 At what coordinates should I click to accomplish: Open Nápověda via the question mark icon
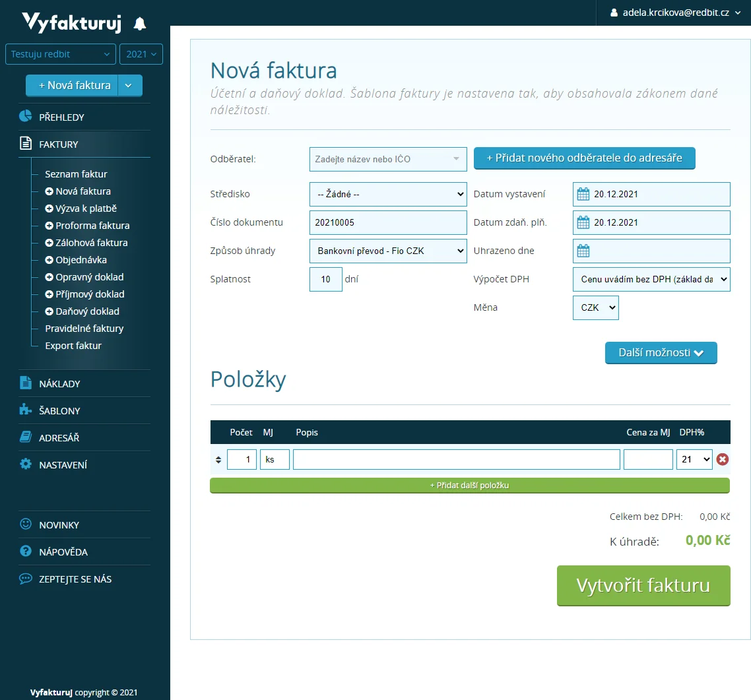point(26,552)
